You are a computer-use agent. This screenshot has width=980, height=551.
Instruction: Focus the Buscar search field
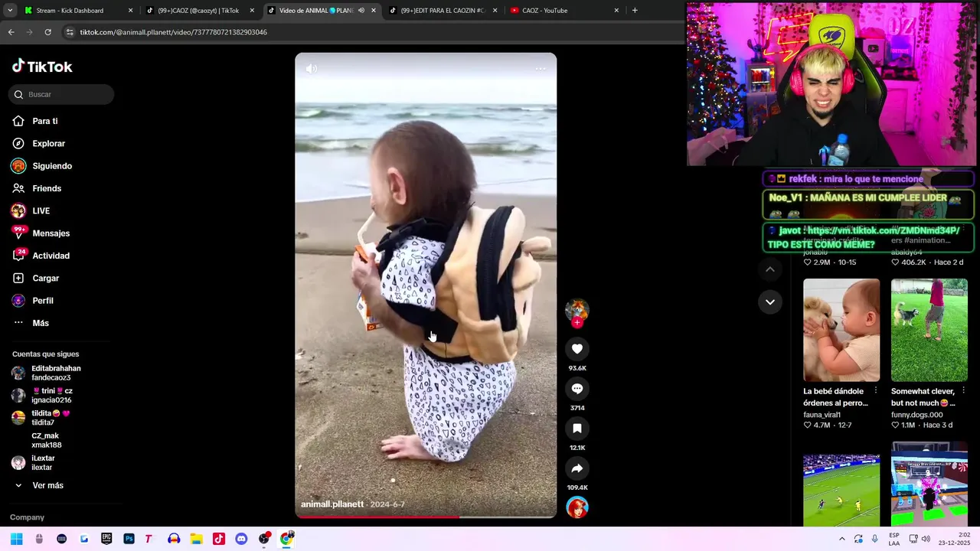61,94
